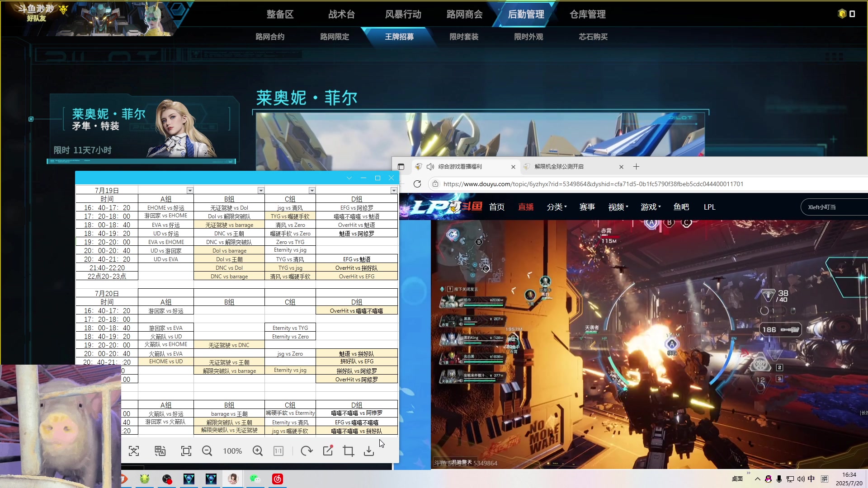Click the lock icon in the address bar
Image resolution: width=868 pixels, height=488 pixels.
pos(435,184)
